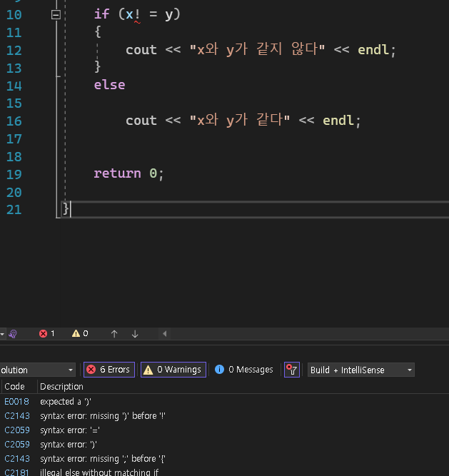This screenshot has width=449, height=476.
Task: Click the error count indicator in editor status bar
Action: 47,333
